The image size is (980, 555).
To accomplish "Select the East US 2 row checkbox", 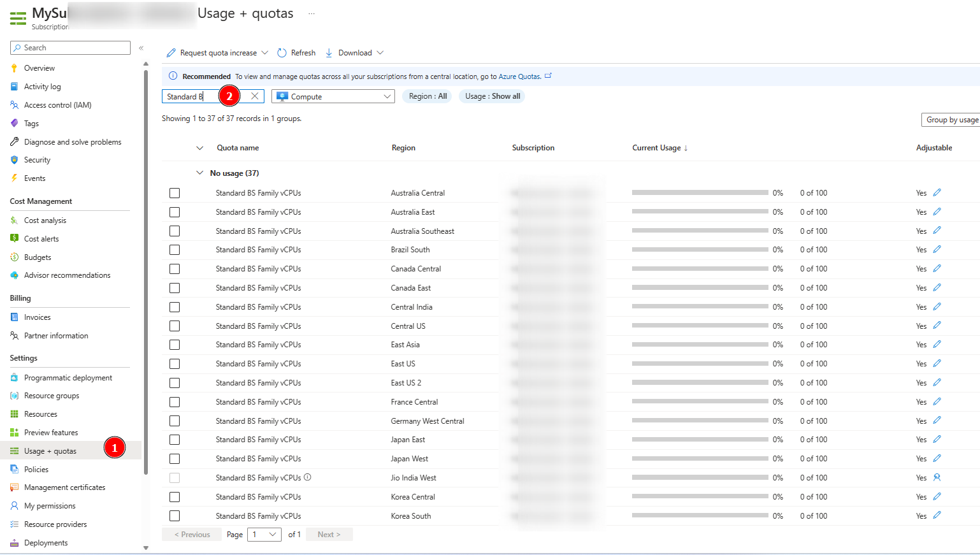I will pyautogui.click(x=175, y=383).
